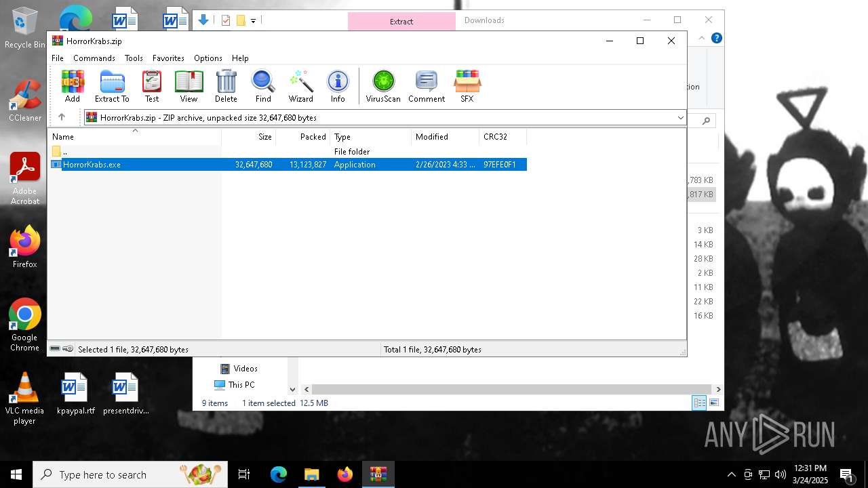Click the Windows Start button

pyautogui.click(x=16, y=474)
